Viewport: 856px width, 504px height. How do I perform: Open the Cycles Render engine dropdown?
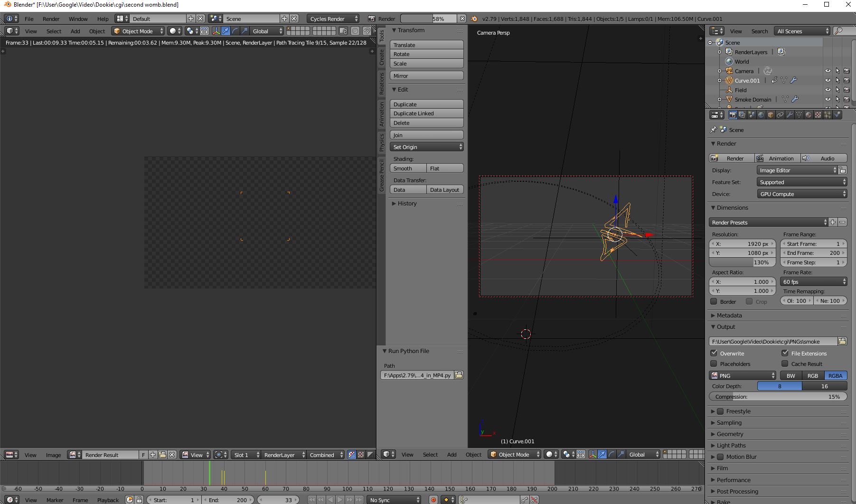coord(333,19)
